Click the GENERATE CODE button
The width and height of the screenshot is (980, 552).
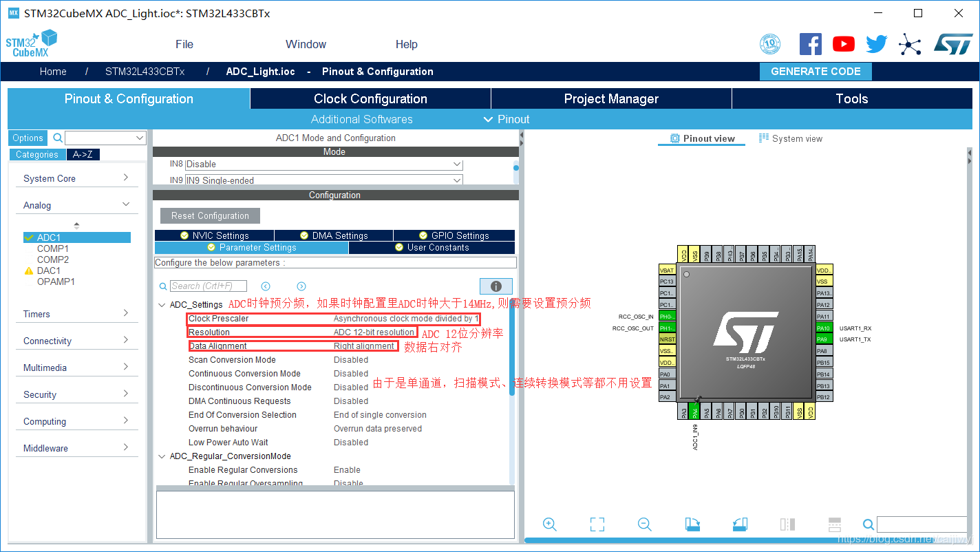pos(816,72)
